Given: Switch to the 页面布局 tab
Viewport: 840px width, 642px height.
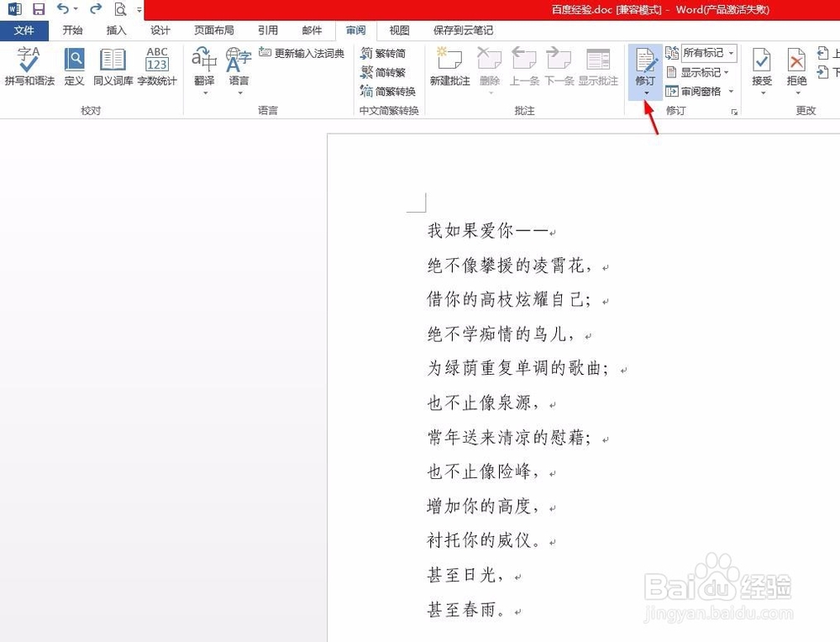Looking at the screenshot, I should pyautogui.click(x=213, y=30).
